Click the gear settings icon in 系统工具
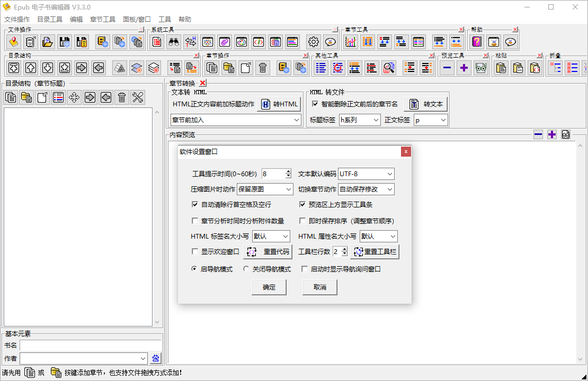Image resolution: width=588 pixels, height=381 pixels. [x=314, y=42]
